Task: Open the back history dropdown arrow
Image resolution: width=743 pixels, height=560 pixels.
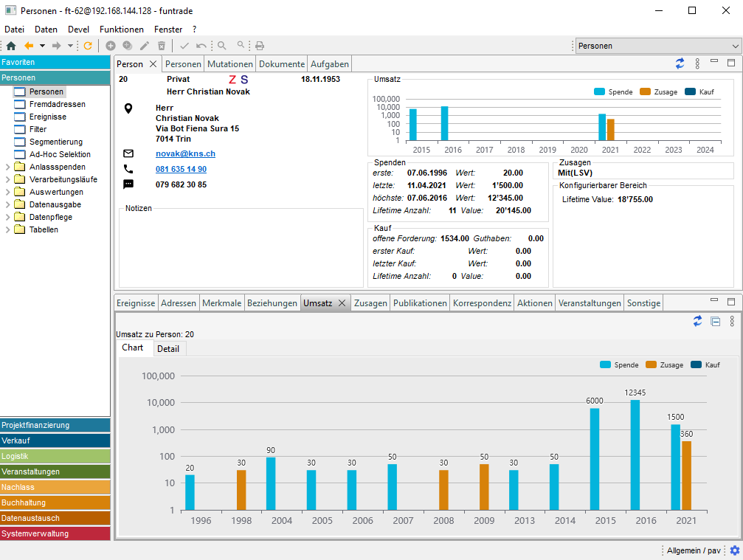Action: pos(42,46)
